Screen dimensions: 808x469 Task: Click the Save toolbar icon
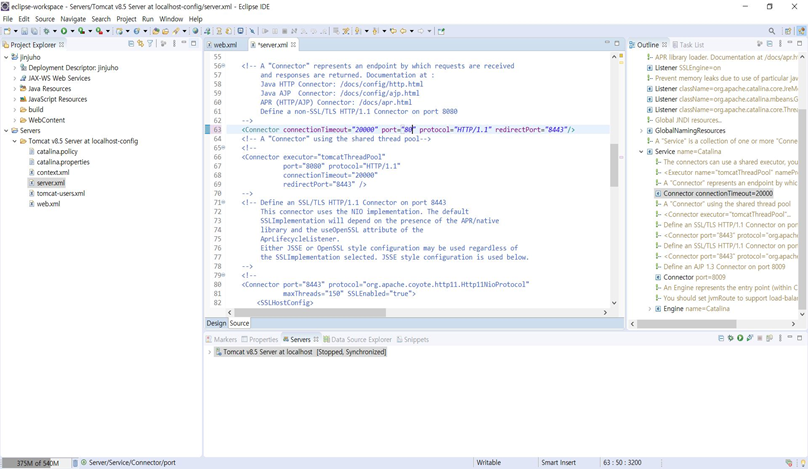pos(24,31)
